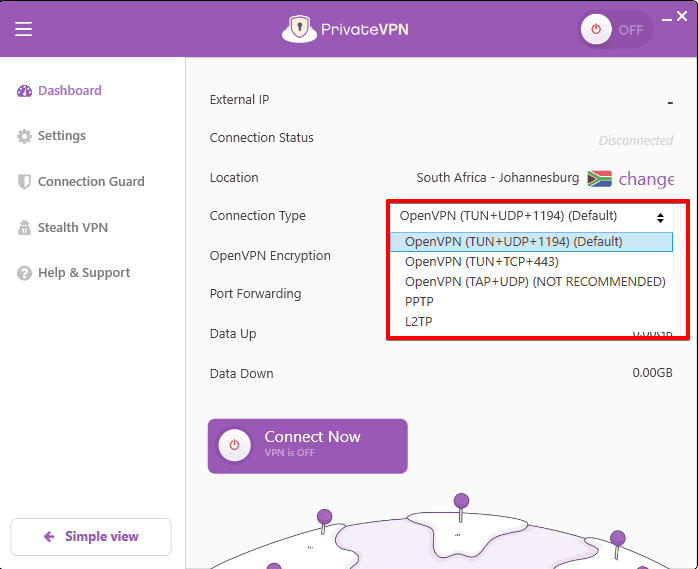The width and height of the screenshot is (698, 569).
Task: Choose OpenVPN (TAP+UDP) (NOT RECOMMENDED) option
Action: [x=534, y=281]
